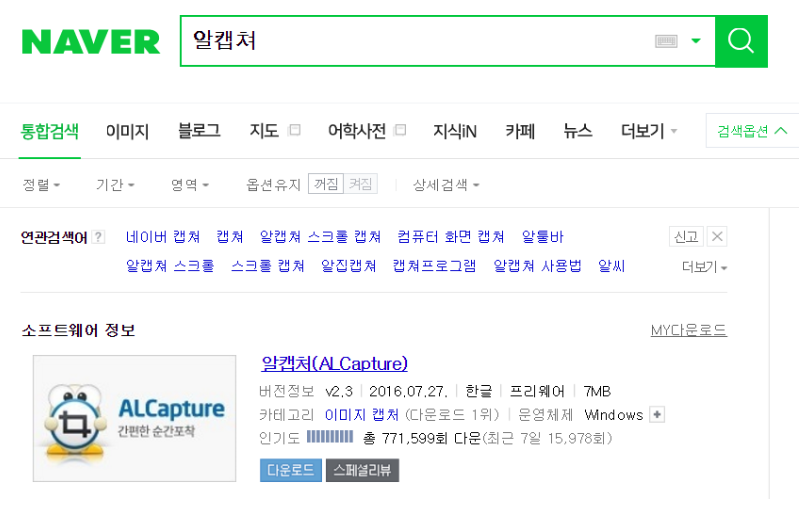Switch to the 블로그 tab
806x509 pixels.
[200, 132]
